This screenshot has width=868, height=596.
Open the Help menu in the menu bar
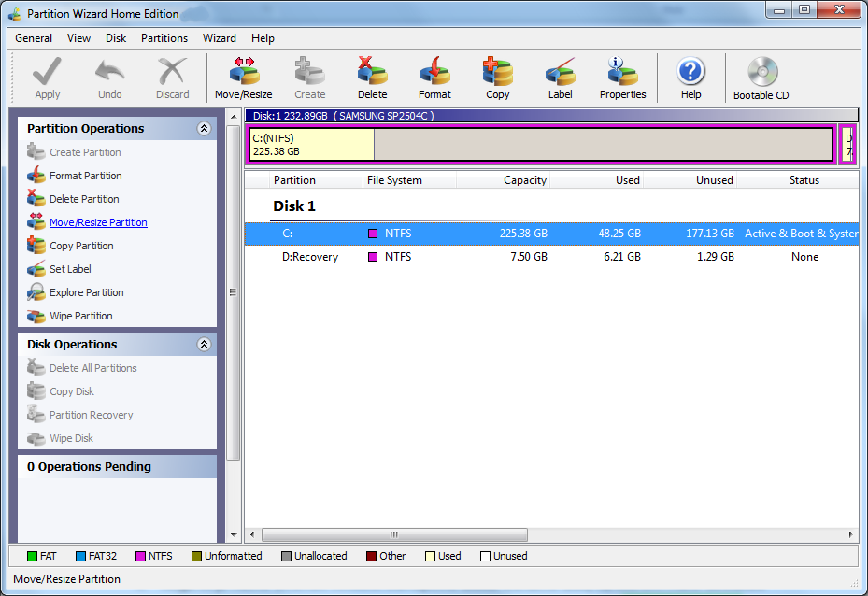[x=263, y=38]
